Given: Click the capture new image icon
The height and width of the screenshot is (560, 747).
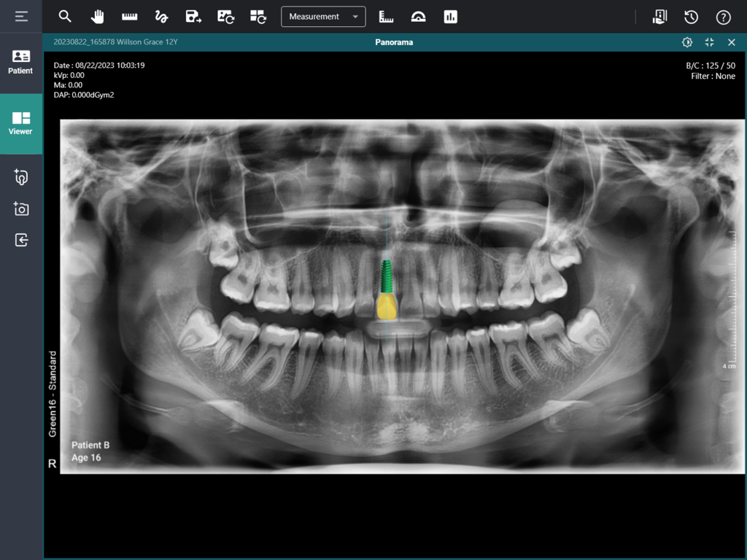Looking at the screenshot, I should 21,209.
